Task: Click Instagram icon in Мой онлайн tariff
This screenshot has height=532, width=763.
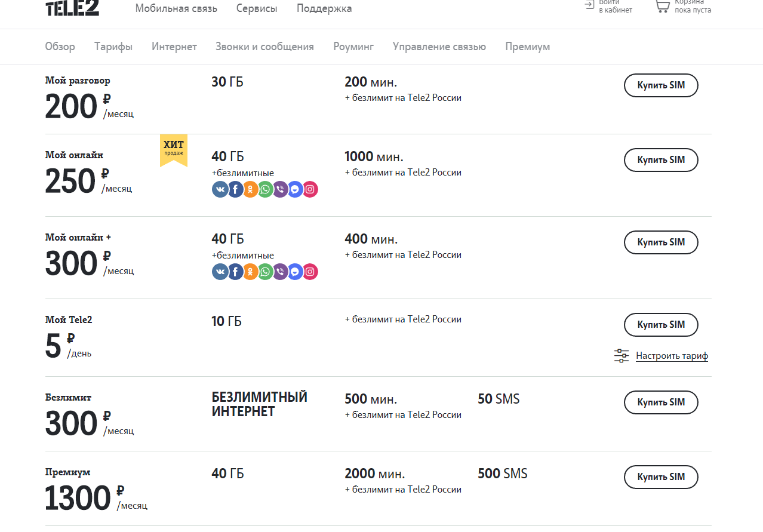Action: pyautogui.click(x=310, y=190)
